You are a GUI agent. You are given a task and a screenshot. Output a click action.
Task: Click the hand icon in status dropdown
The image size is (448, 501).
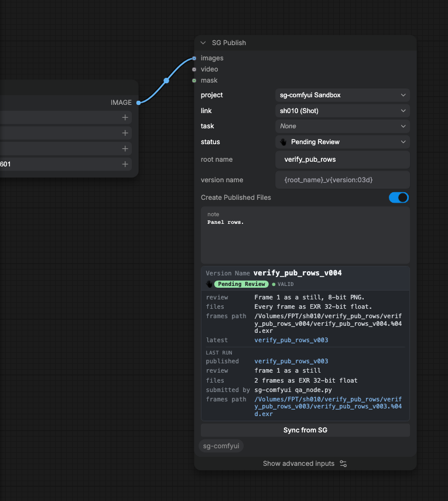point(283,142)
